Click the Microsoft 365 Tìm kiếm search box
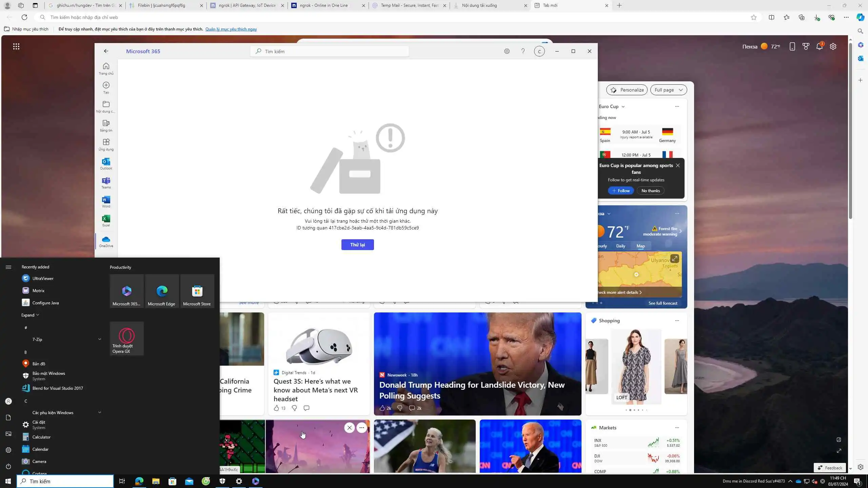 click(x=330, y=52)
